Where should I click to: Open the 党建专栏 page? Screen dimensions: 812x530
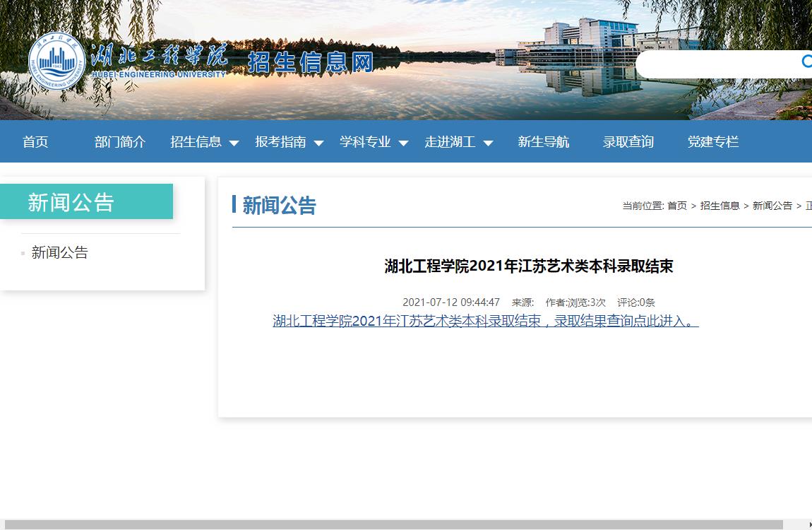713,141
